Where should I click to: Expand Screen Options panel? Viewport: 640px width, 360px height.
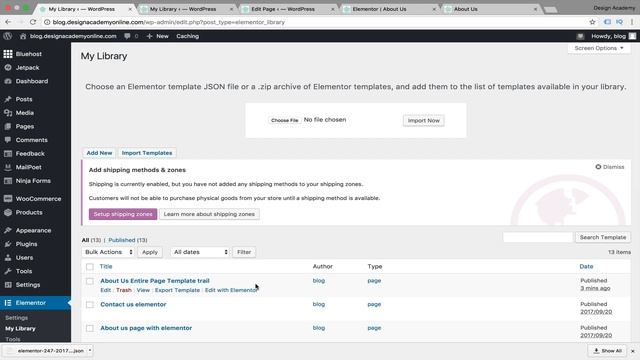(x=599, y=48)
